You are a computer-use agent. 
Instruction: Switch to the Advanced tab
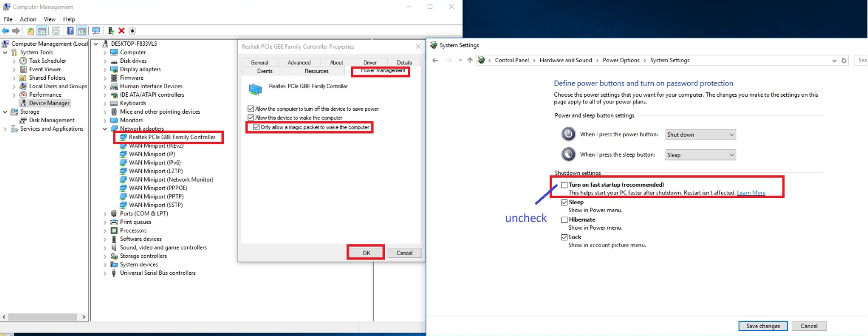tap(299, 62)
